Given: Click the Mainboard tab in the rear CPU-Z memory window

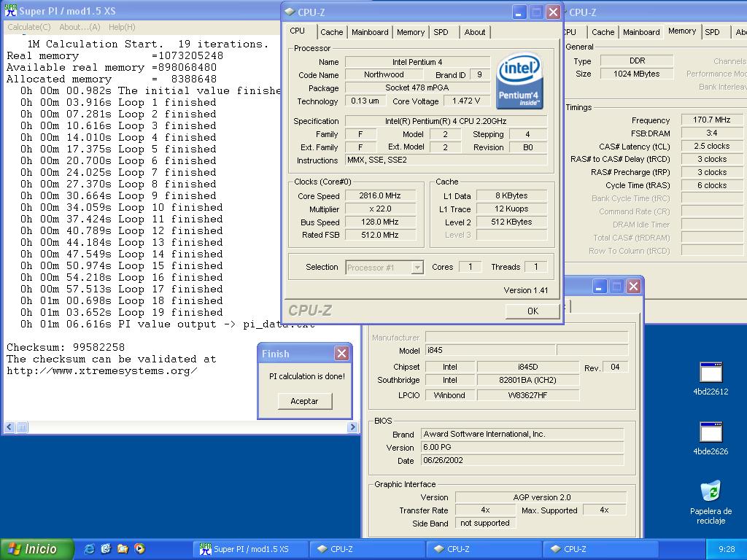Looking at the screenshot, I should (x=641, y=32).
